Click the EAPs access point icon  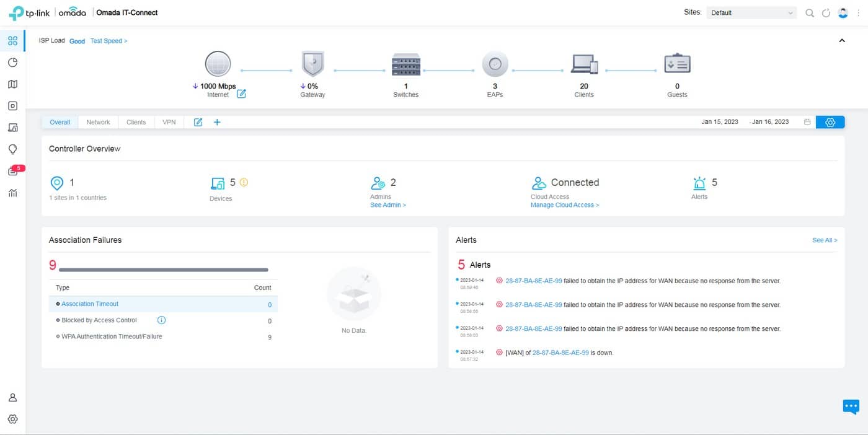click(x=495, y=64)
